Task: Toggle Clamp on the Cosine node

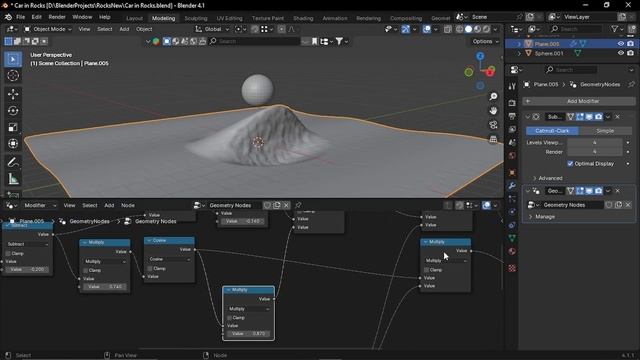Action: coord(150,269)
